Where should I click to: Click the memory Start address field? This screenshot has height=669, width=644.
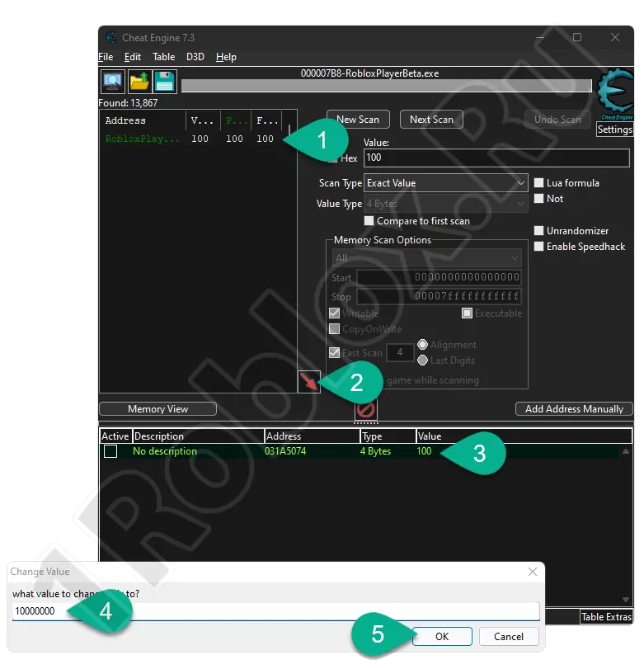tap(439, 278)
